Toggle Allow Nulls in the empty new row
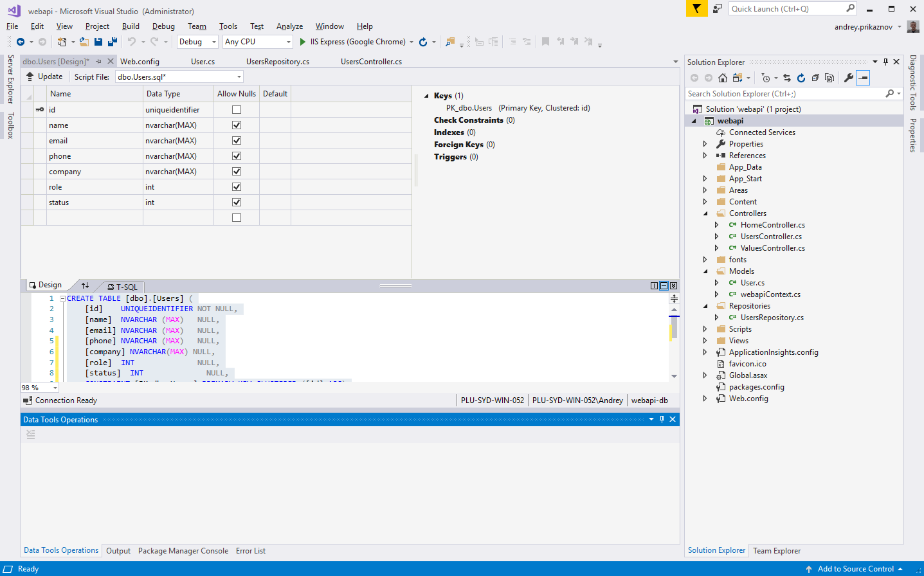Viewport: 924px width, 576px height. coord(237,218)
